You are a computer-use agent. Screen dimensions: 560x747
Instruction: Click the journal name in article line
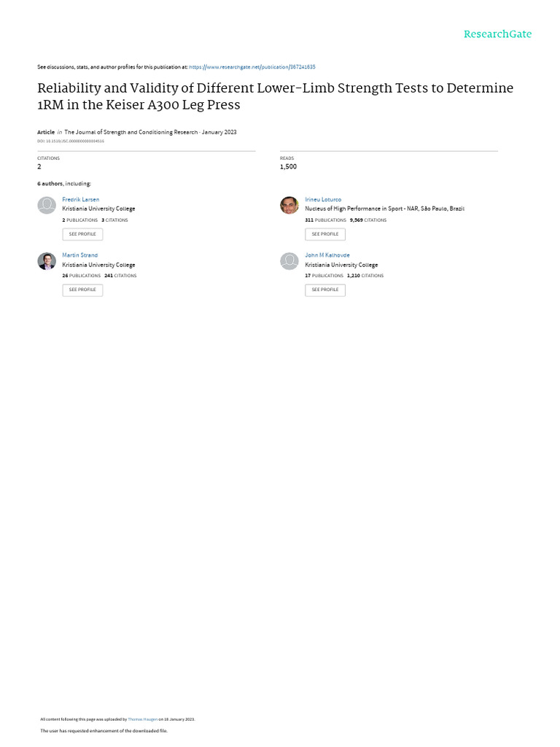[x=131, y=133]
